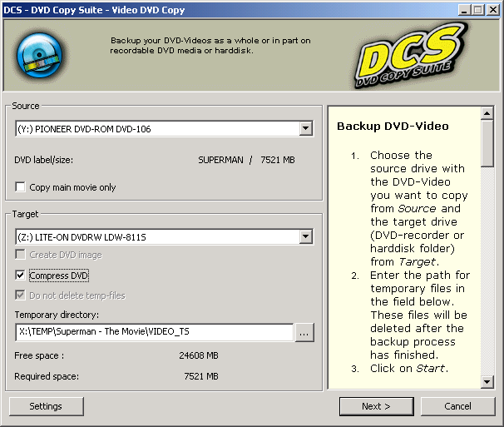Toggle the Create DVD image checkbox
The width and height of the screenshot is (504, 427).
21,255
